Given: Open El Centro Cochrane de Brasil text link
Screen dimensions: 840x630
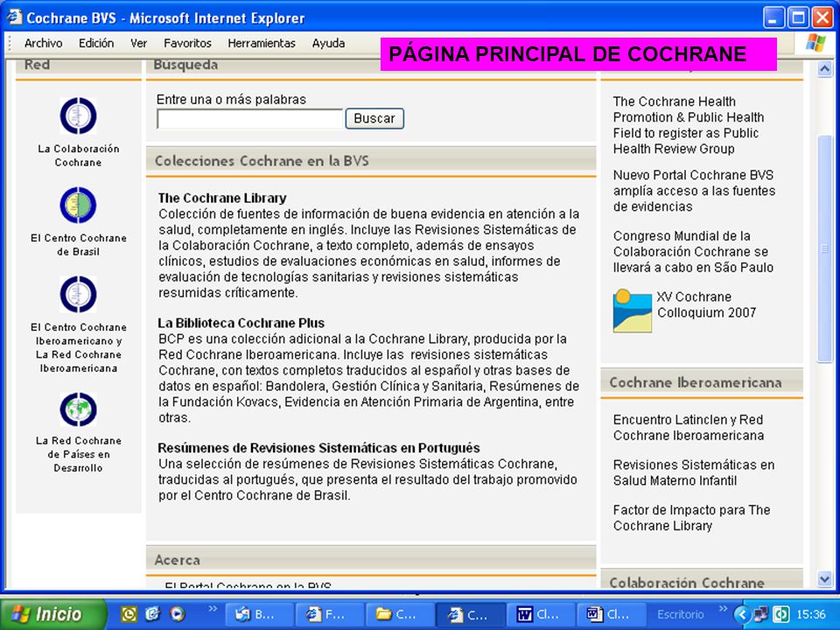Looking at the screenshot, I should pyautogui.click(x=78, y=245).
